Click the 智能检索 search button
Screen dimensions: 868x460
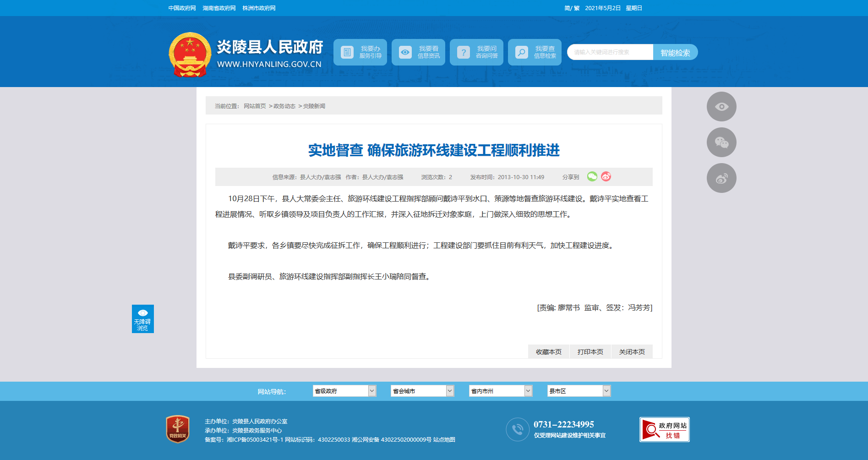tap(675, 52)
